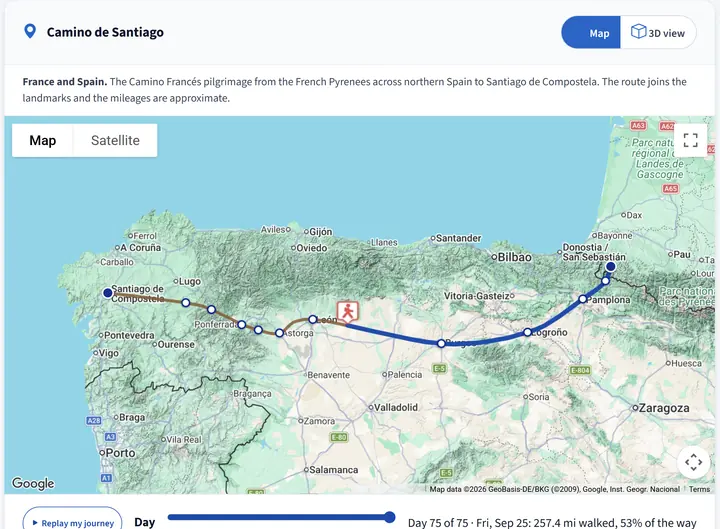Replay my journey
Viewport: 720px width, 529px height.
[73, 523]
